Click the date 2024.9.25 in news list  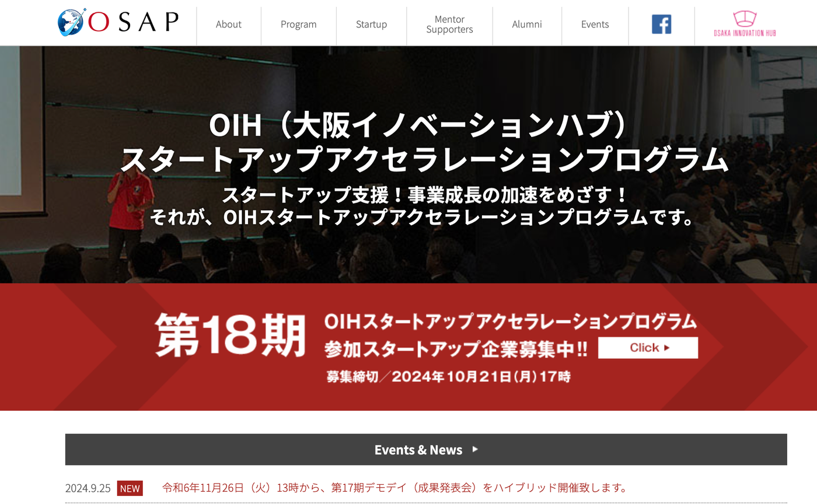coord(86,488)
